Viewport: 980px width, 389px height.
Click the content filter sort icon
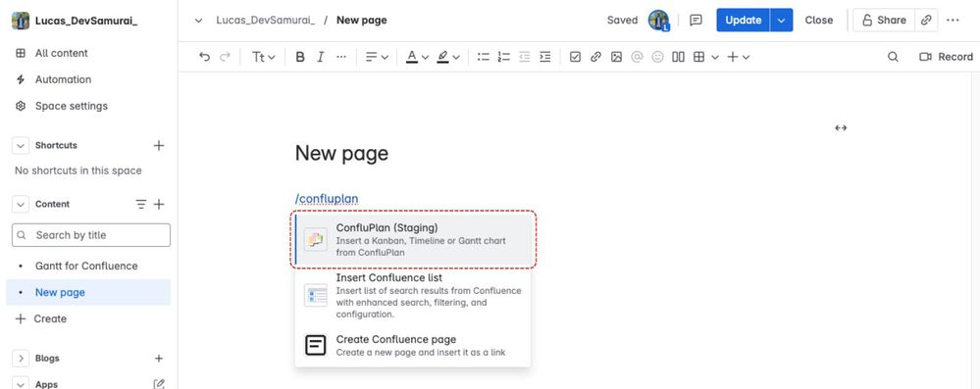(x=142, y=204)
